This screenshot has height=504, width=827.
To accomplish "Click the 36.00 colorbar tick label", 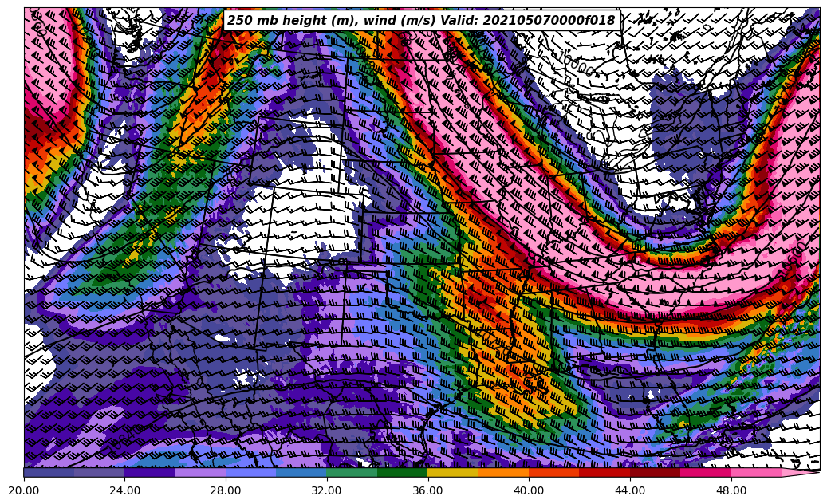I will [428, 491].
